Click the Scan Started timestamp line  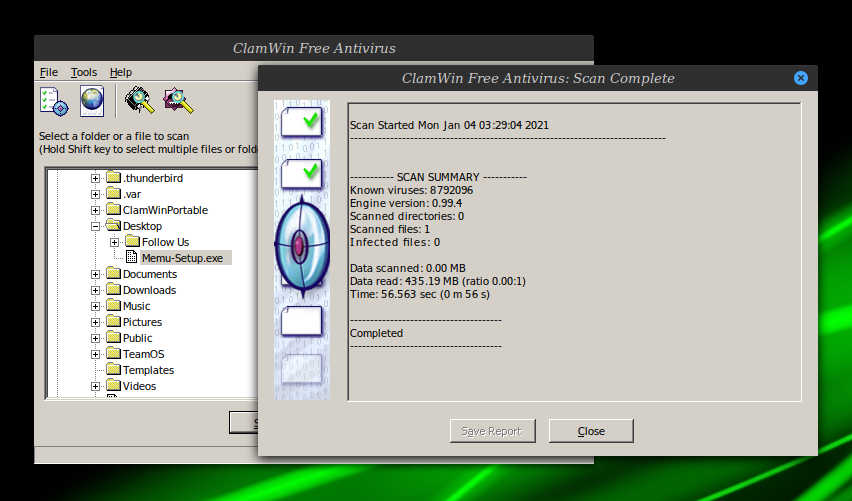449,126
